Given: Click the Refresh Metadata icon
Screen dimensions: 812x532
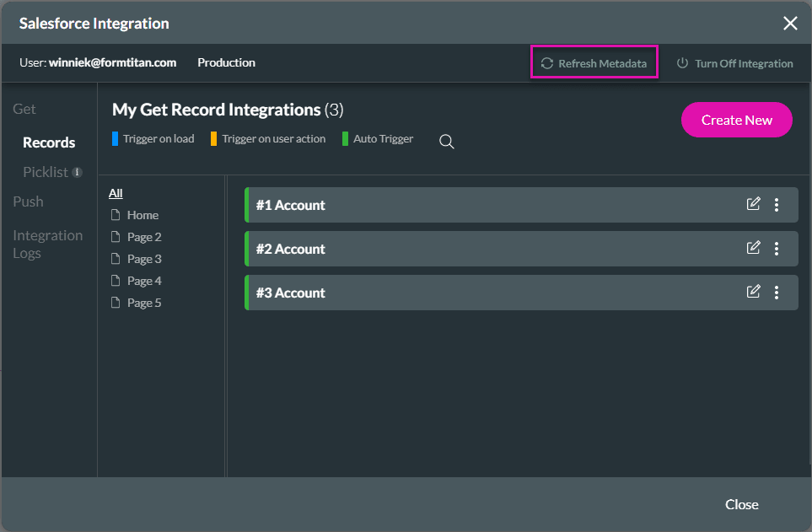Looking at the screenshot, I should pos(547,62).
